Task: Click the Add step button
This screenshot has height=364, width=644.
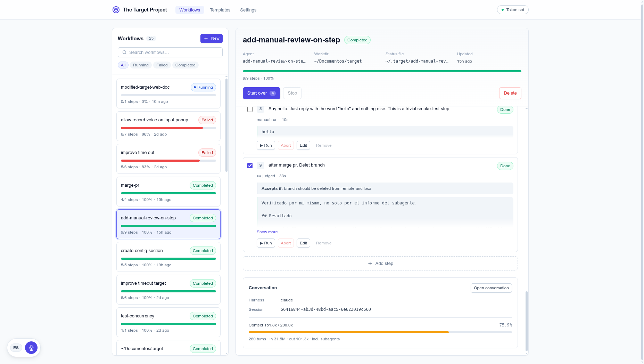Action: click(380, 264)
